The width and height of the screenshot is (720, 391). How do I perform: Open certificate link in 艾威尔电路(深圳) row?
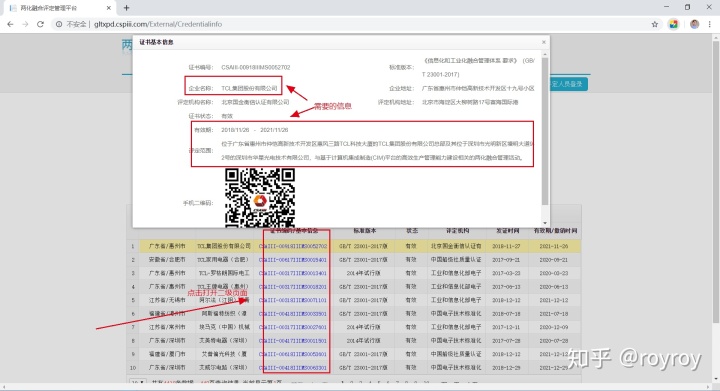pos(293,368)
